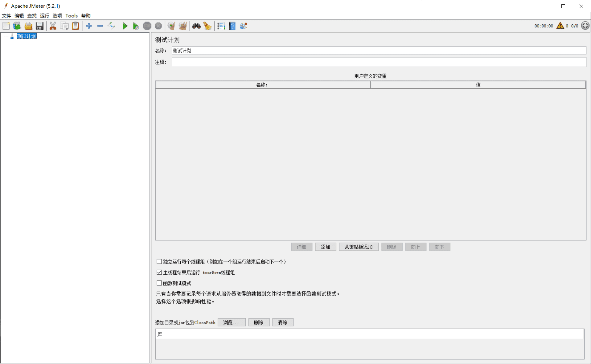Click the 向上 button
The height and width of the screenshot is (364, 591).
(416, 247)
